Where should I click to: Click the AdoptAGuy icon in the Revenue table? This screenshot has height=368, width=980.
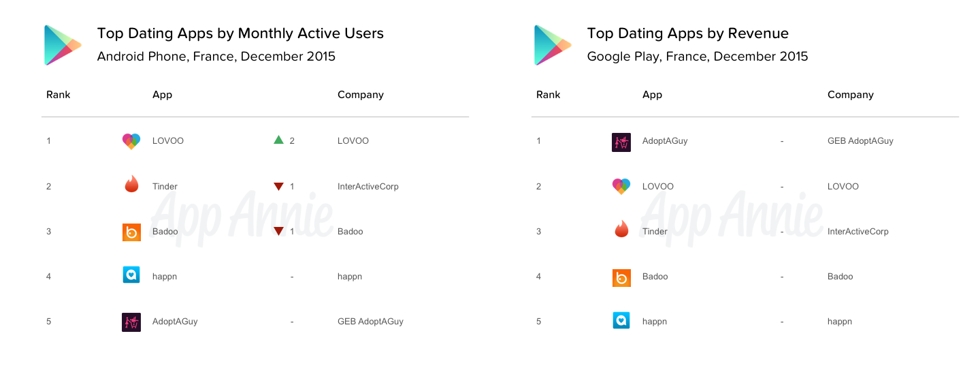621,142
